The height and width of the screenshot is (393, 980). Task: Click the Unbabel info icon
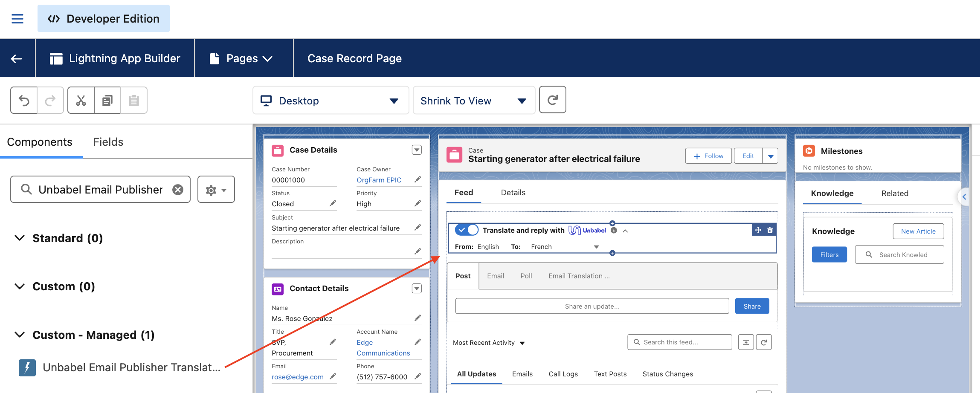[614, 230]
